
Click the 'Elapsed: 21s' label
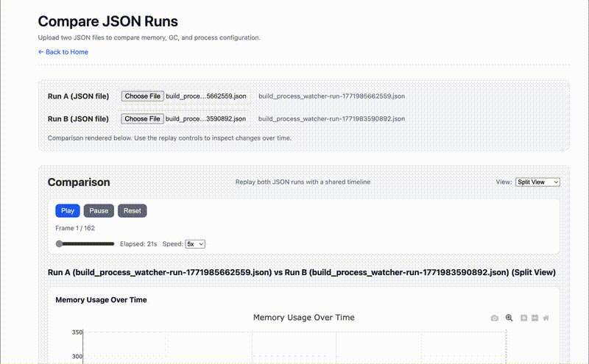[x=138, y=244]
